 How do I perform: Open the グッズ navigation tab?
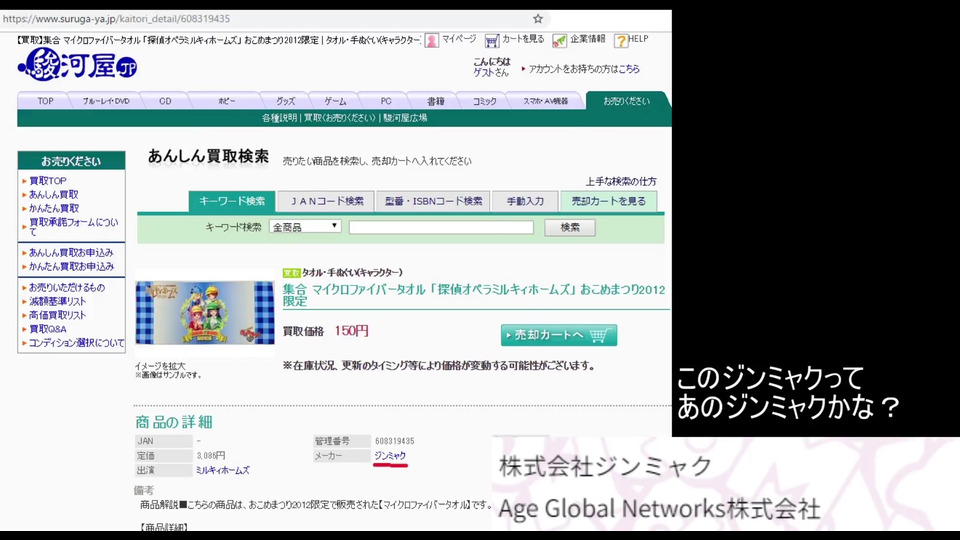pos(285,101)
